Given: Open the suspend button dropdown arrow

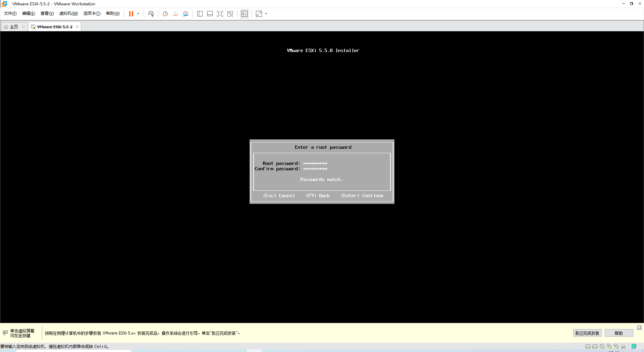Looking at the screenshot, I should click(138, 14).
